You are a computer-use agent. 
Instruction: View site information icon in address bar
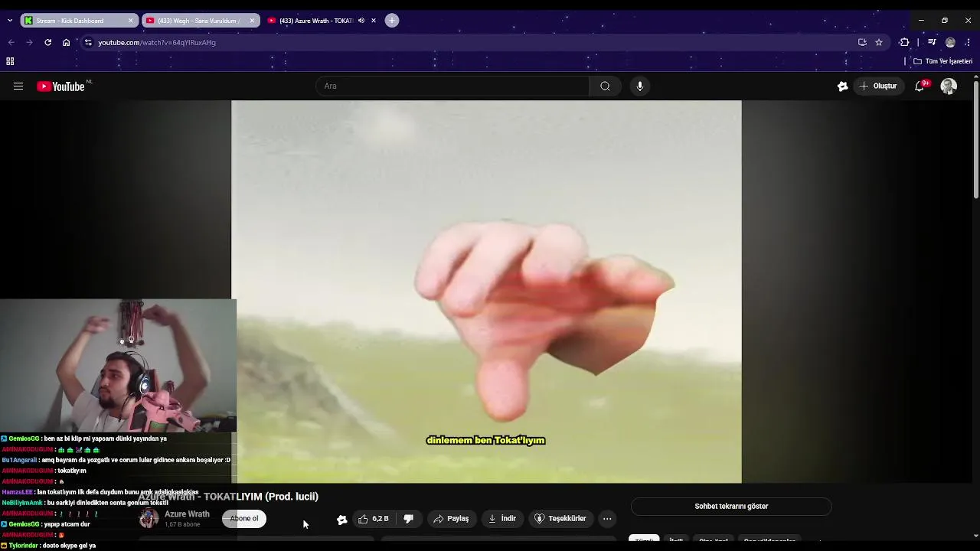click(x=88, y=43)
